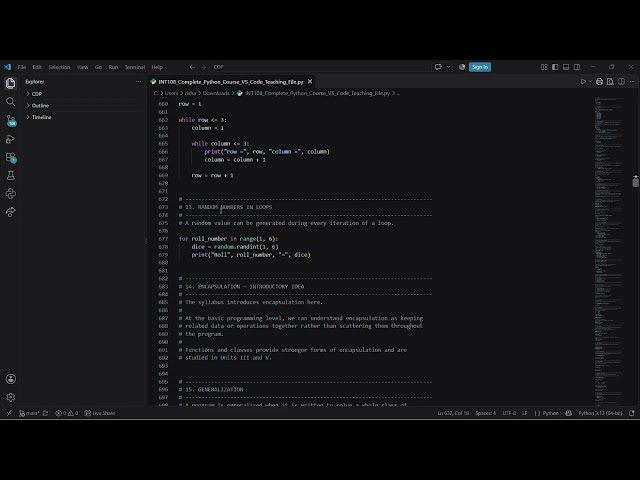Open the Search view in activity bar

(11, 102)
